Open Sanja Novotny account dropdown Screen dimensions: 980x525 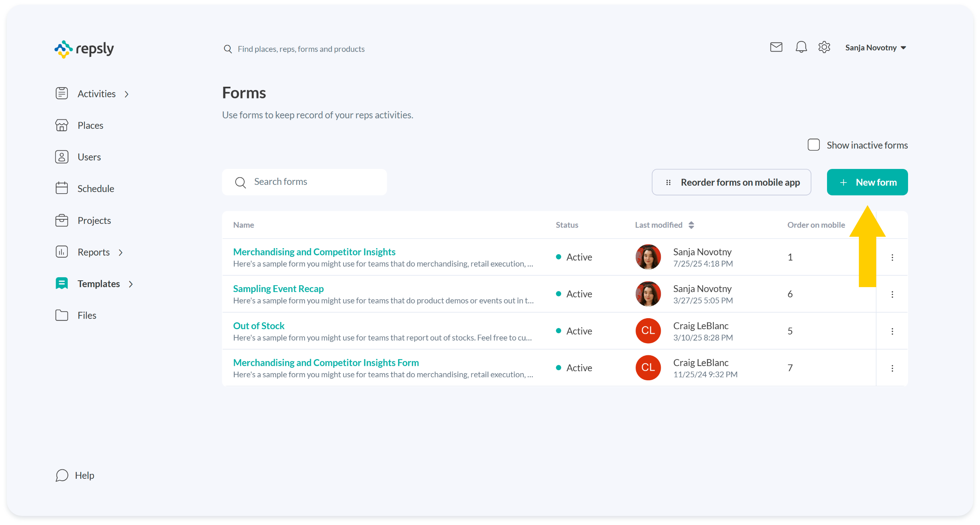[x=875, y=48]
